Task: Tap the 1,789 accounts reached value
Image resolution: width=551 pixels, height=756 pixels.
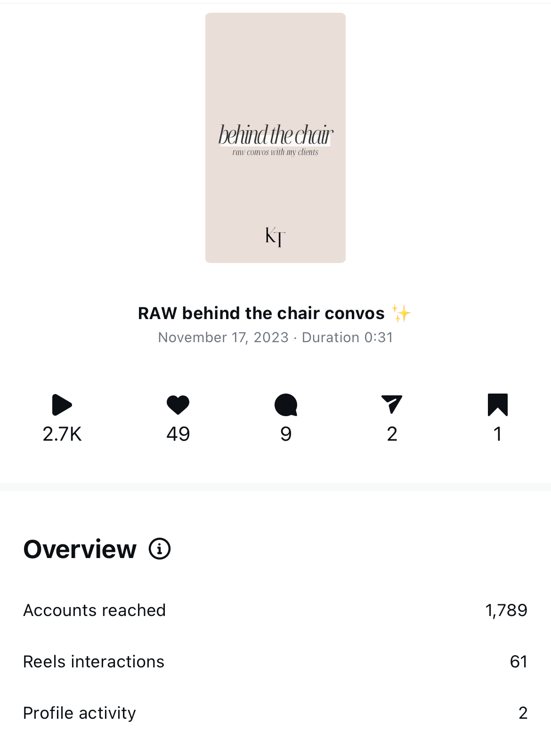Action: click(x=506, y=610)
